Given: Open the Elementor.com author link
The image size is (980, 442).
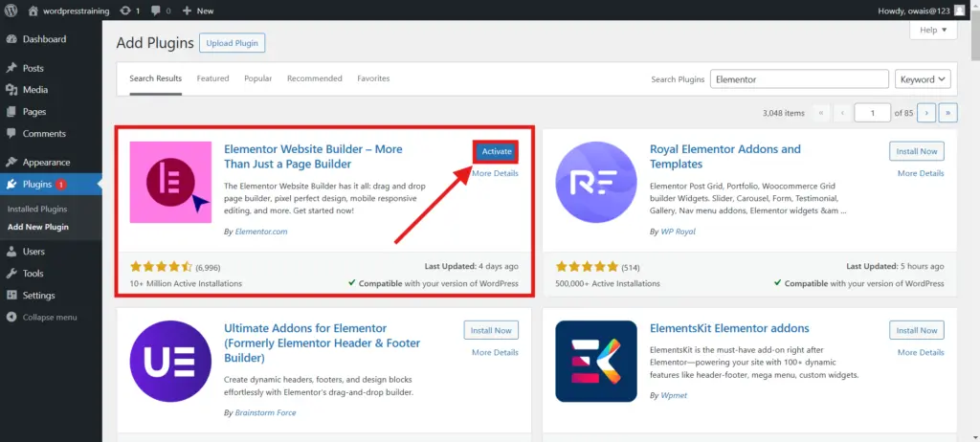Looking at the screenshot, I should click(261, 232).
